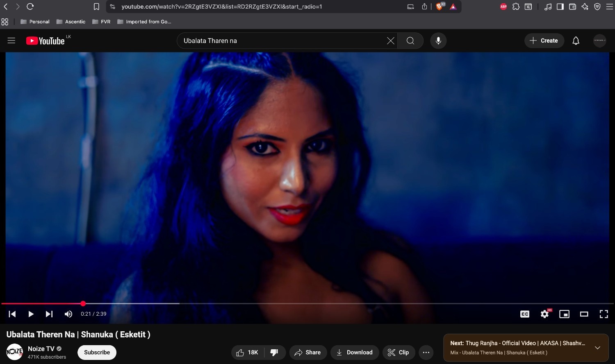Click the install app icon in address bar
This screenshot has height=364, width=615.
tap(410, 7)
